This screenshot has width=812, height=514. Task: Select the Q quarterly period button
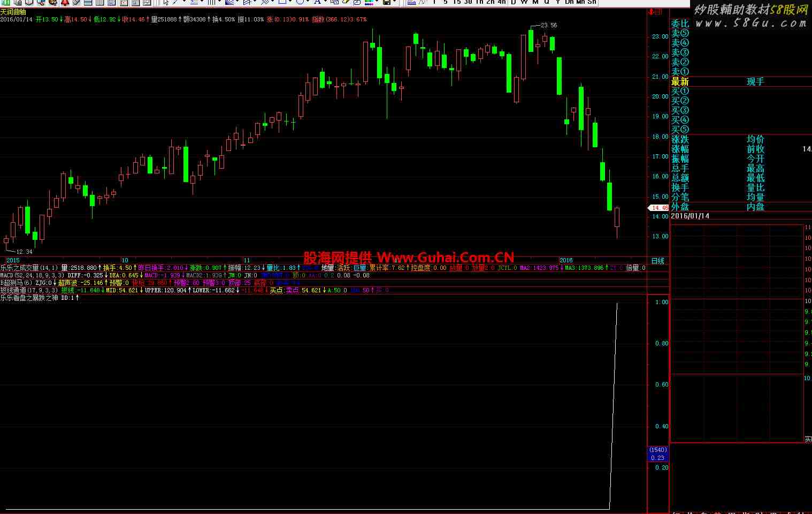pos(547,2)
